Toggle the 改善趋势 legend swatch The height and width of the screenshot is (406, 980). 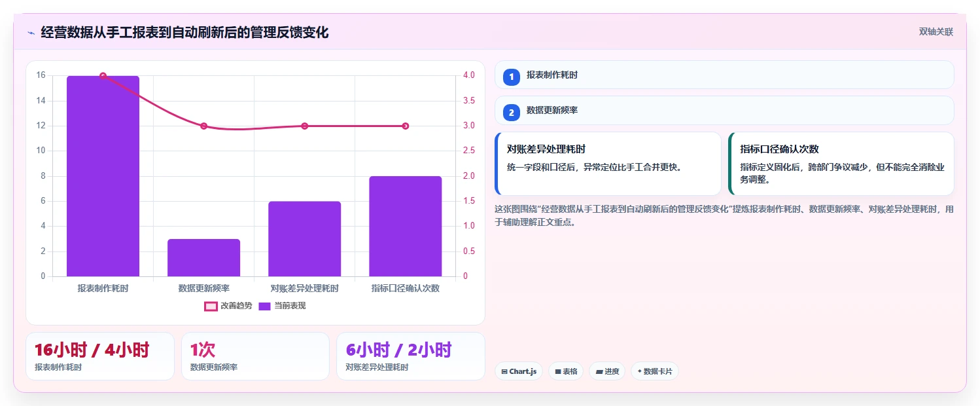(211, 306)
